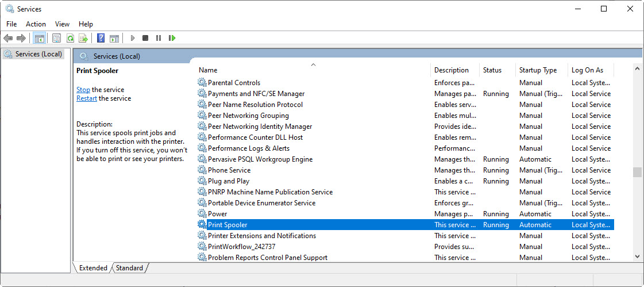The height and width of the screenshot is (287, 644).
Task: Click the Restart the service link
Action: [x=86, y=98]
